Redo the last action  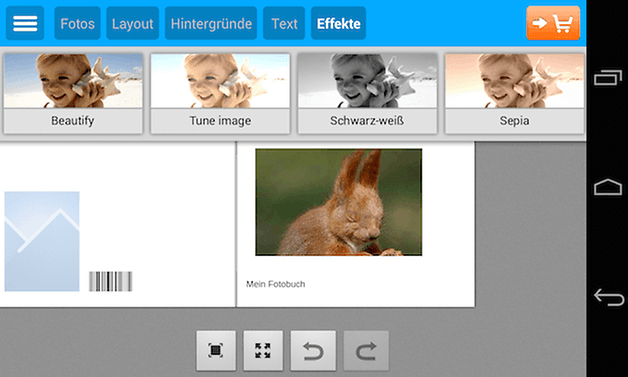click(x=366, y=351)
